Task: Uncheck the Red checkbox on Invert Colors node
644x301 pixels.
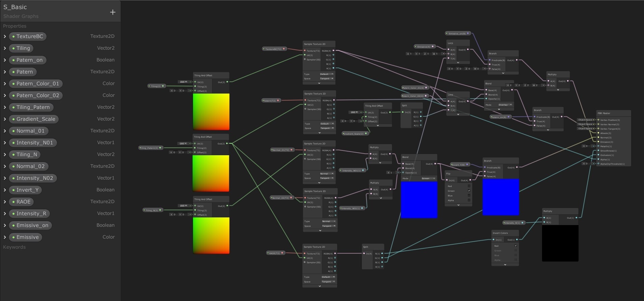Action: coord(516,246)
